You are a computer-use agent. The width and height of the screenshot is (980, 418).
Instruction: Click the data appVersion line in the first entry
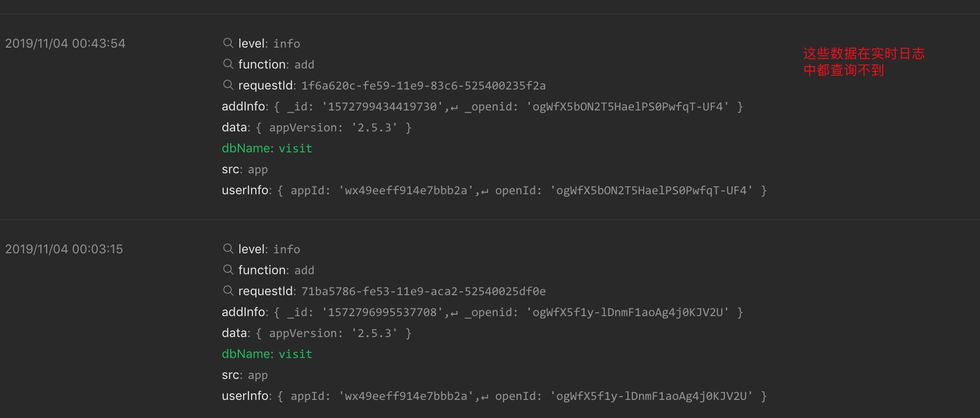[x=316, y=128]
